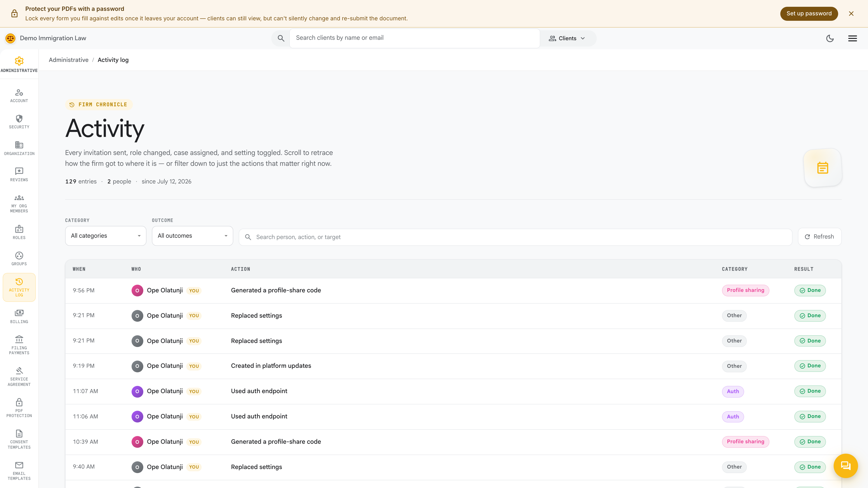Image resolution: width=868 pixels, height=488 pixels.
Task: Click Done status on 11:06 AM row
Action: click(810, 416)
